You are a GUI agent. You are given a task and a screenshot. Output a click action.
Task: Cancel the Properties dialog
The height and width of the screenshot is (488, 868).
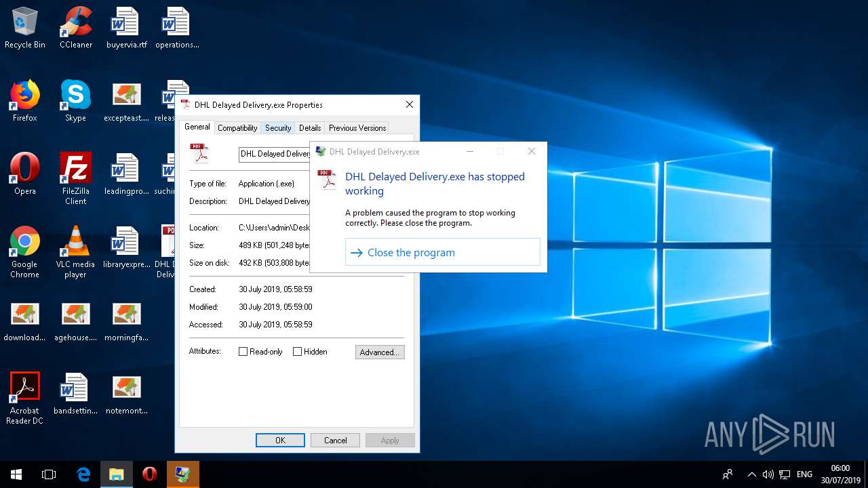point(335,440)
